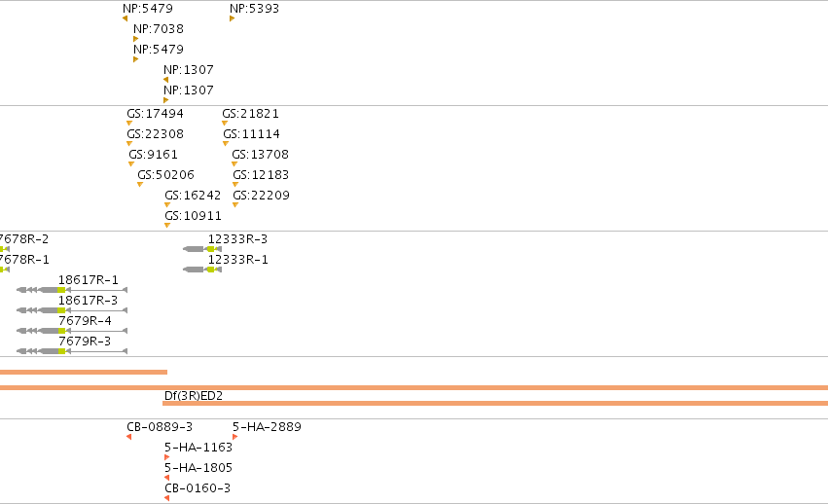The width and height of the screenshot is (828, 504).
Task: Open the 7679R-4 label
Action: pyautogui.click(x=85, y=321)
